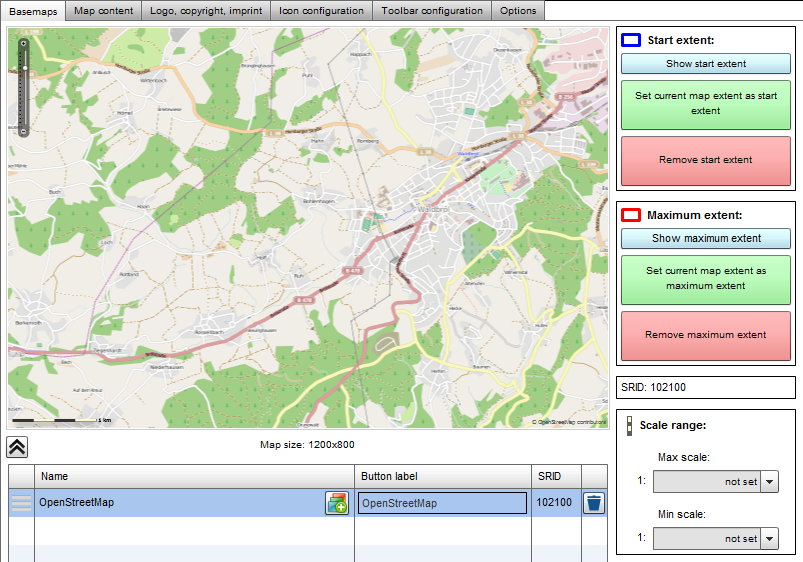
Task: Switch to the Basemaps tab
Action: [33, 11]
